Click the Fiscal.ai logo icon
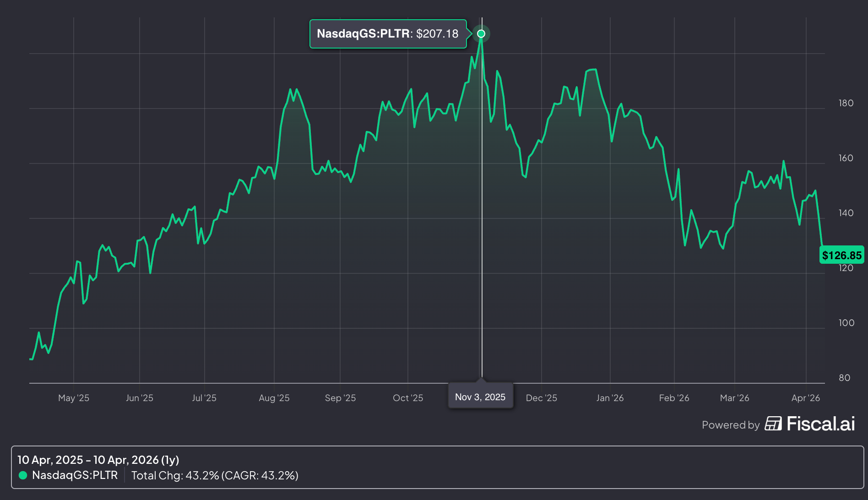 [x=773, y=424]
